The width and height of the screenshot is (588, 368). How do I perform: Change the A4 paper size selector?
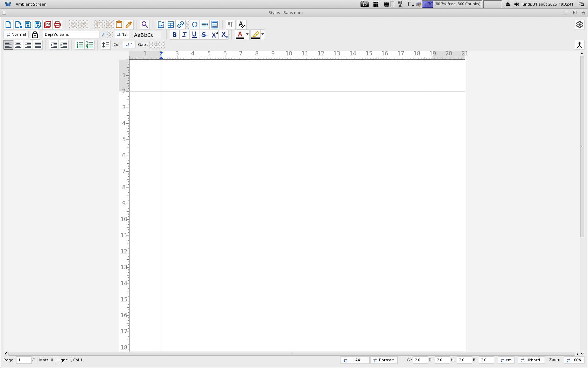tap(355, 360)
